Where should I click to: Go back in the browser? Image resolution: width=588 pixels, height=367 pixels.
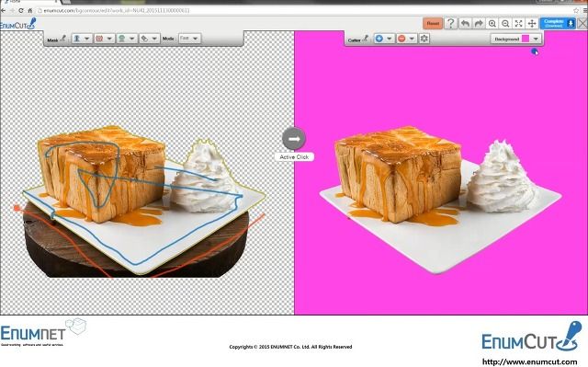click(x=4, y=10)
